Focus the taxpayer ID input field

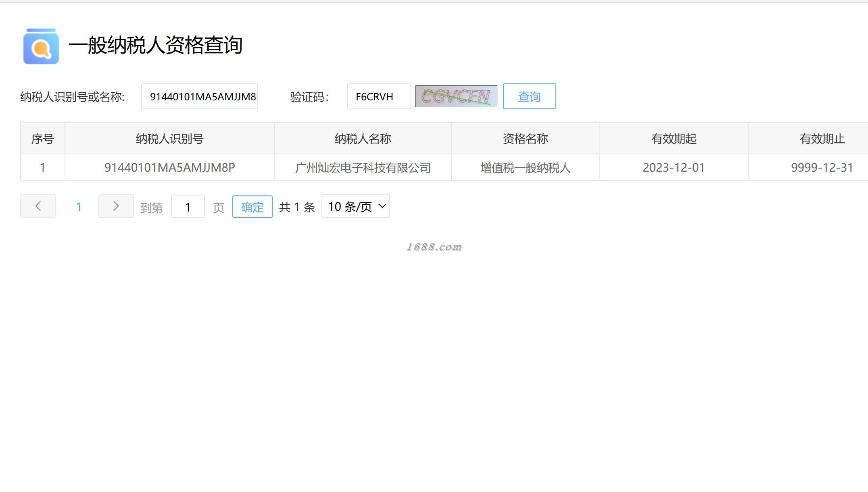200,96
